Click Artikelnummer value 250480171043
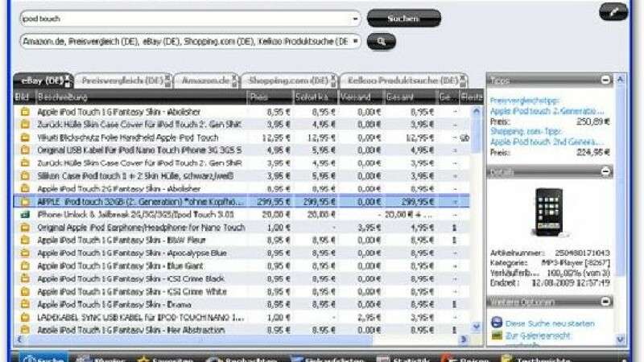Image resolution: width=644 pixels, height=362 pixels. coord(582,253)
